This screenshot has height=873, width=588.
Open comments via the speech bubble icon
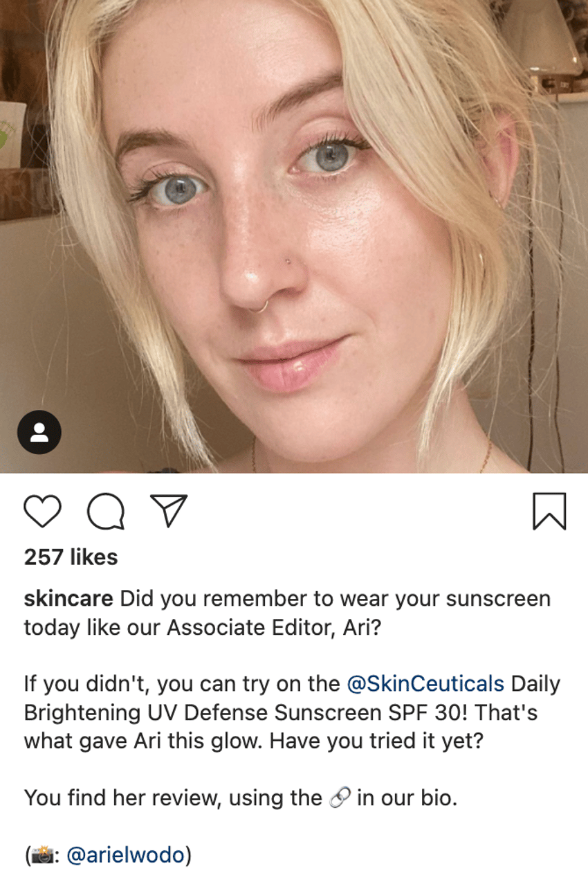(106, 512)
